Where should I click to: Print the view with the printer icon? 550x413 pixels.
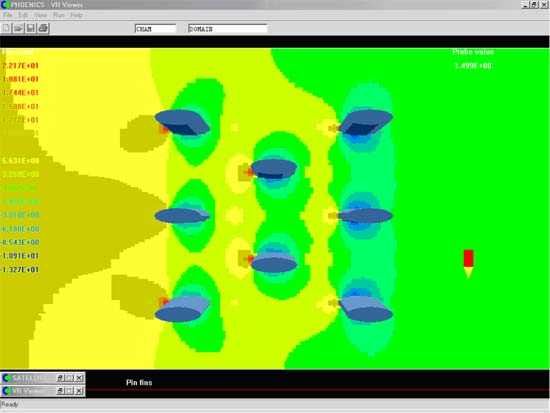point(43,28)
